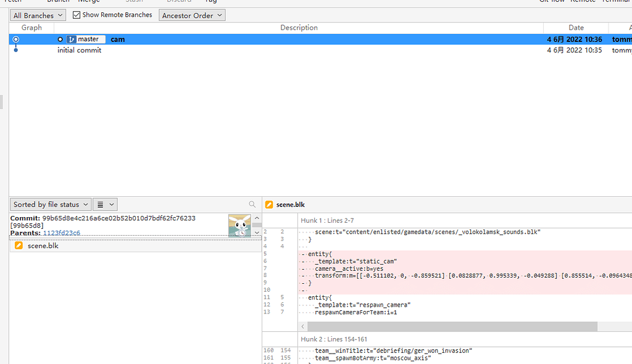Click the modified-file icon next to scene.blk
This screenshot has width=632, height=364.
pos(17,245)
